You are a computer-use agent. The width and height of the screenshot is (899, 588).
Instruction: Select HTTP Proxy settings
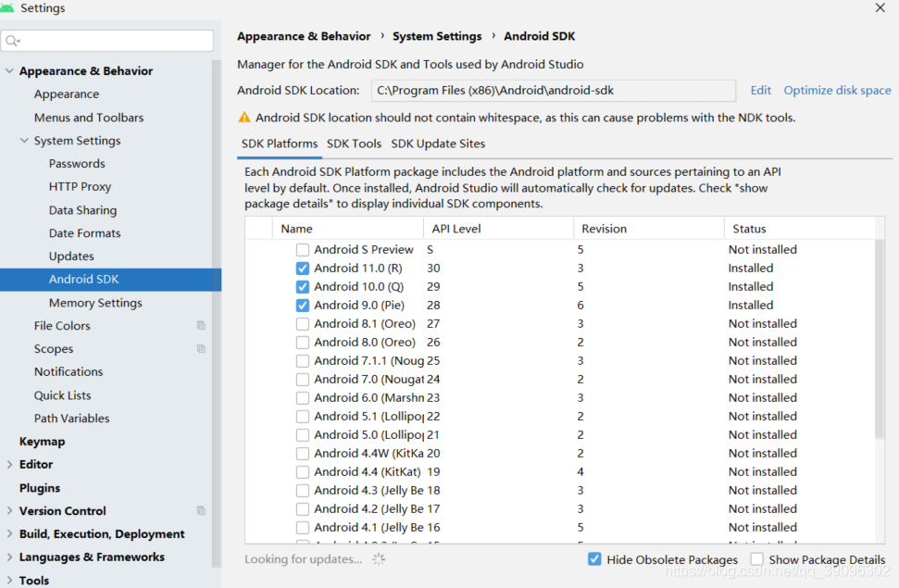tap(80, 186)
